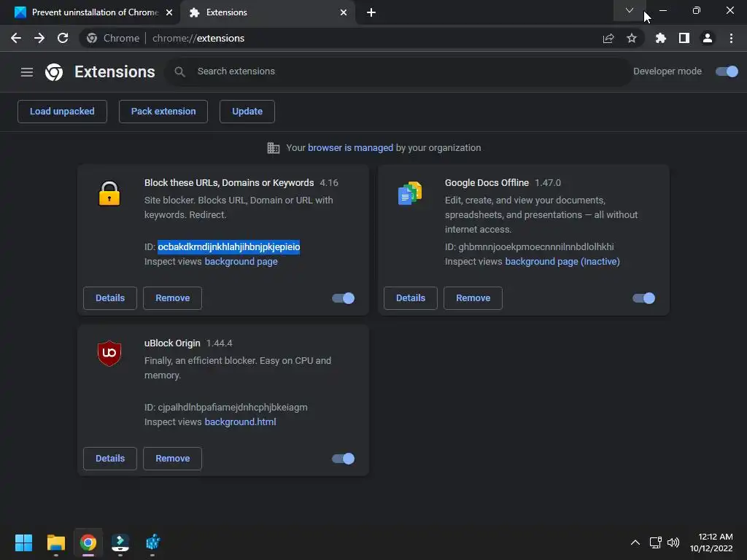The image size is (747, 560).
Task: Click the Chrome taskbar icon
Action: click(88, 542)
